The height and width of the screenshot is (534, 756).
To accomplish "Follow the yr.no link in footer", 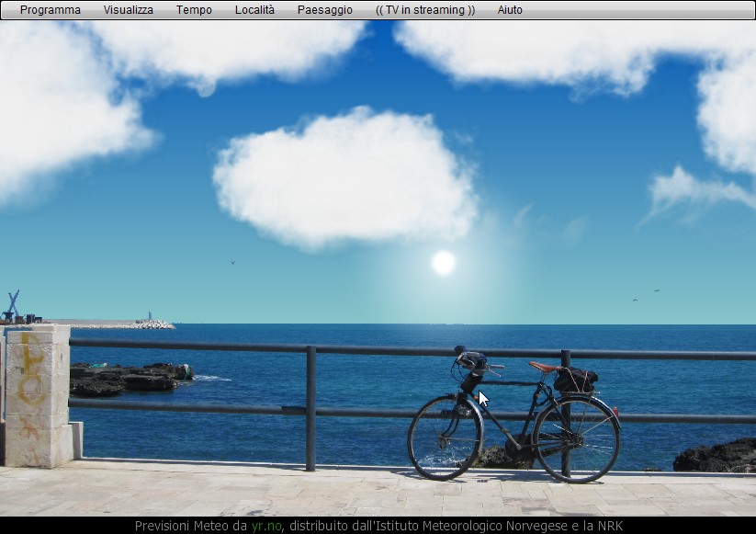I will click(x=266, y=526).
